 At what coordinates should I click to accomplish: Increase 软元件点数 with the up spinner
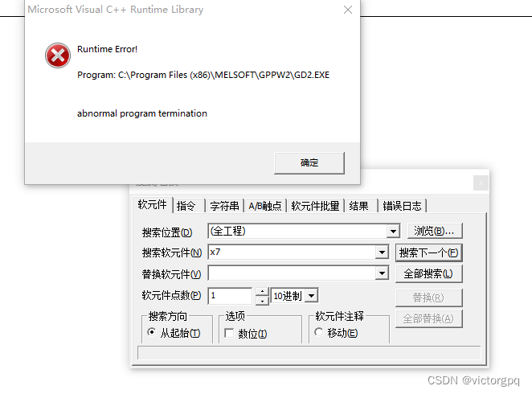point(262,292)
